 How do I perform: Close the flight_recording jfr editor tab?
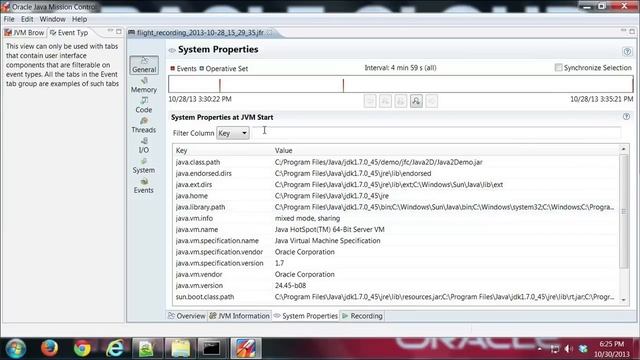(269, 32)
